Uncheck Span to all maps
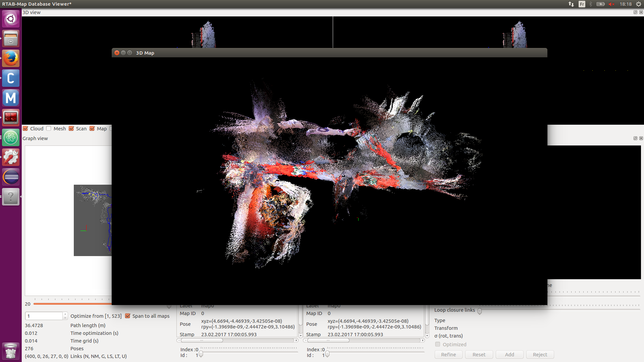 128,316
